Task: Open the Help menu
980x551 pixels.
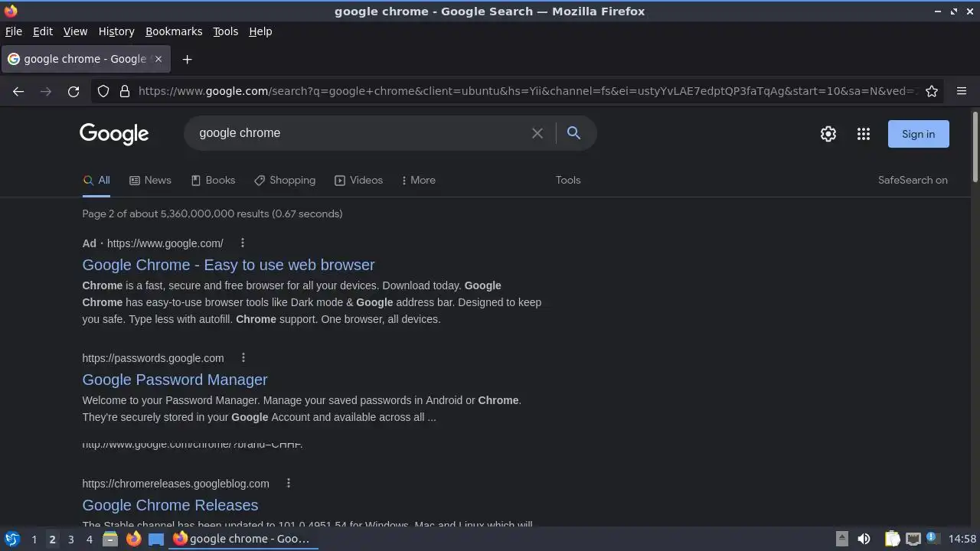Action: click(260, 31)
